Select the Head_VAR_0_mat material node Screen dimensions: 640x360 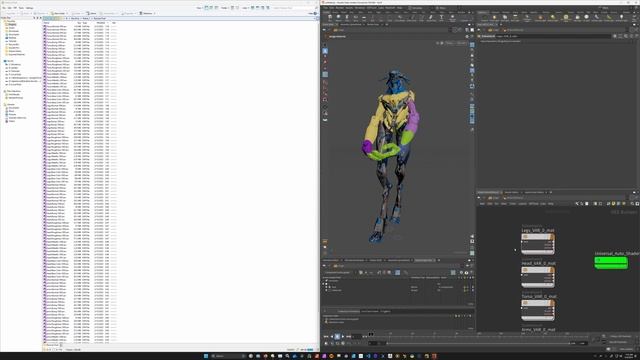click(538, 276)
